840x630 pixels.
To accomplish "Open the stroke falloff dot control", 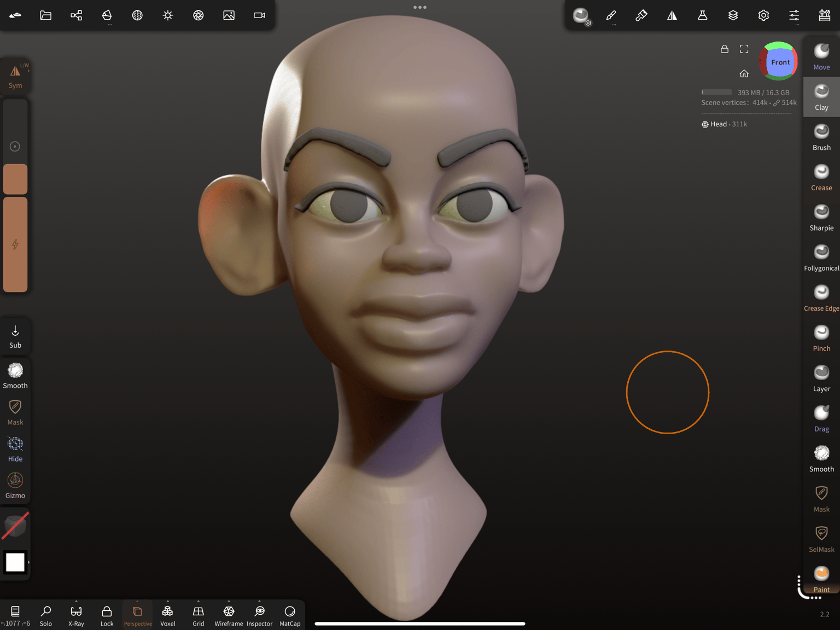I will (x=15, y=147).
